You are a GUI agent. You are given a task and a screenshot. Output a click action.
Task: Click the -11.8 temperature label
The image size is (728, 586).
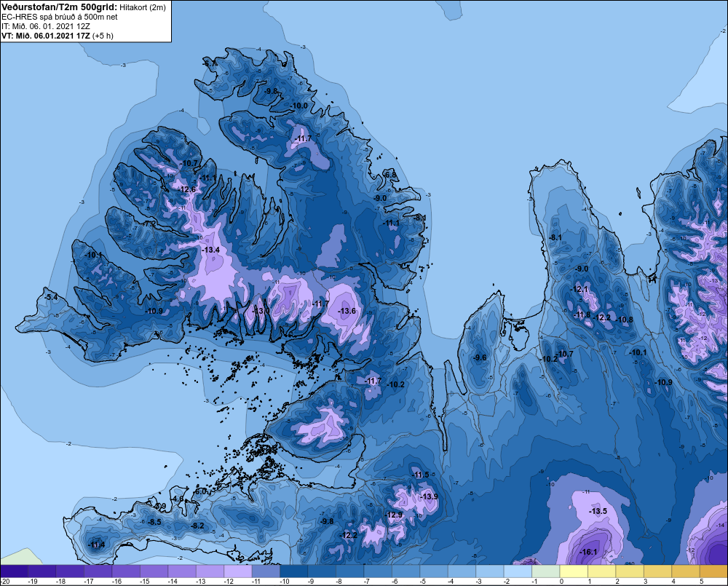[582, 314]
